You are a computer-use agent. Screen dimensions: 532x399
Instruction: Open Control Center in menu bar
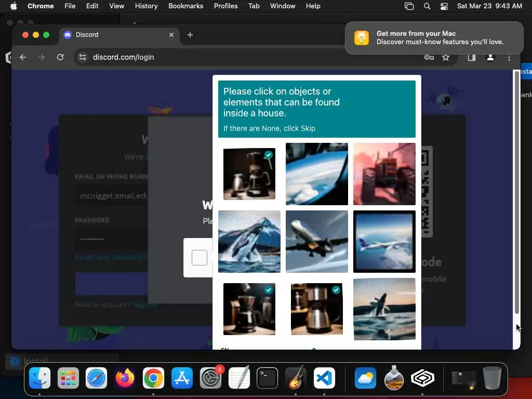[x=444, y=6]
